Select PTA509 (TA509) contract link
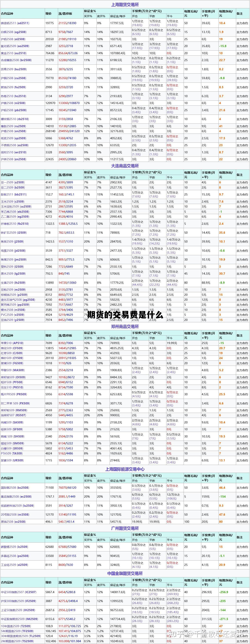The width and height of the screenshot is (250, 644). coord(12,453)
